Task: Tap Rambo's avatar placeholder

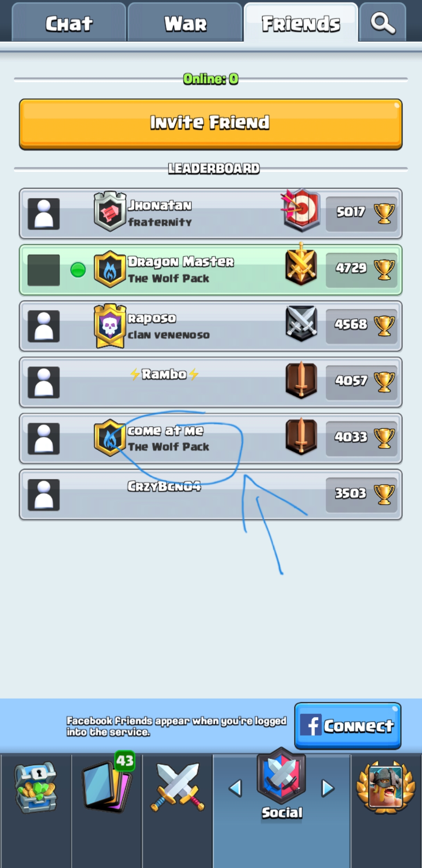Action: click(44, 382)
